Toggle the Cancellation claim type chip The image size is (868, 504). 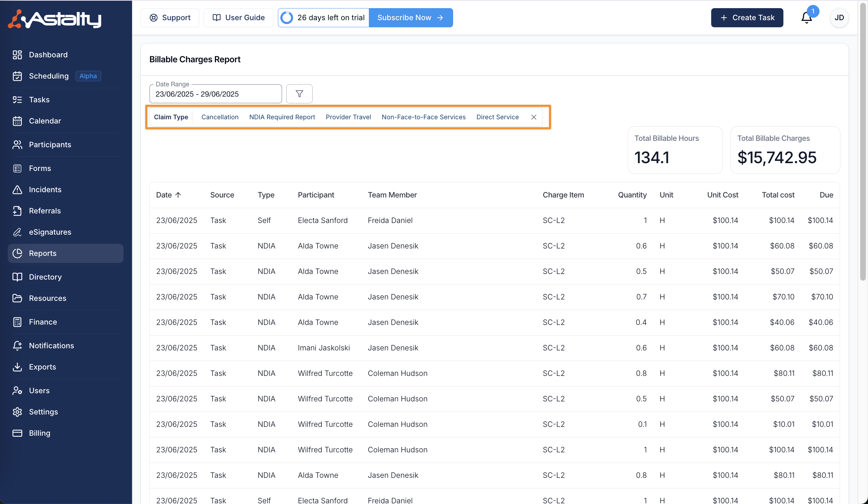pyautogui.click(x=220, y=117)
